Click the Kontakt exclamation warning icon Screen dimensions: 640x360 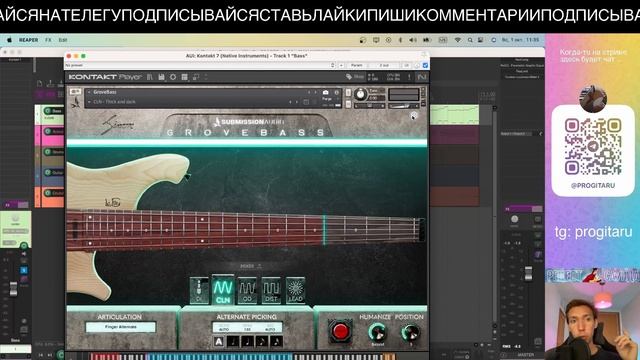coord(409,77)
